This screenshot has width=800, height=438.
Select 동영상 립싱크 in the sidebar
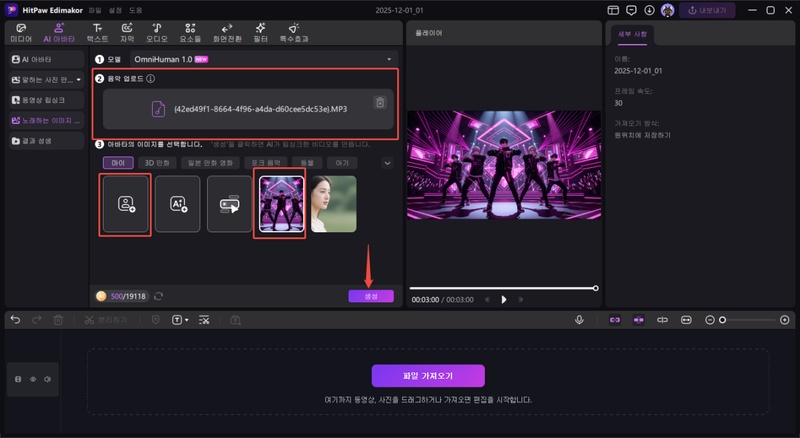coord(46,100)
